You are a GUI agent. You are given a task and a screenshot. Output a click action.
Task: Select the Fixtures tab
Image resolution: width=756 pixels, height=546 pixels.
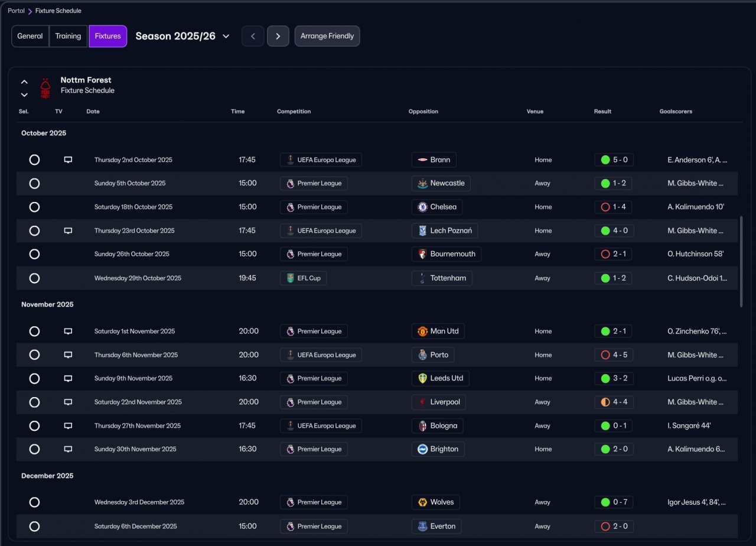point(107,36)
